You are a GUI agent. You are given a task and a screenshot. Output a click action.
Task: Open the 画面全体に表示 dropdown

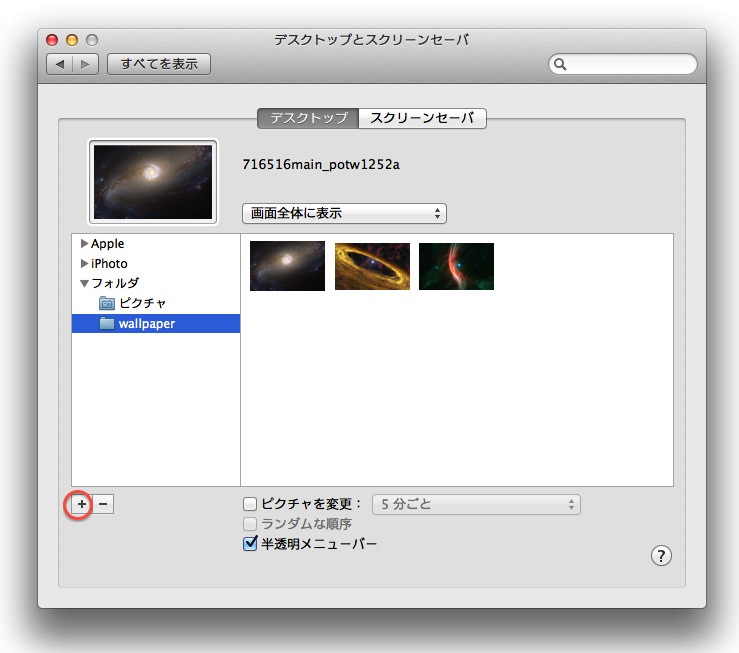click(344, 213)
